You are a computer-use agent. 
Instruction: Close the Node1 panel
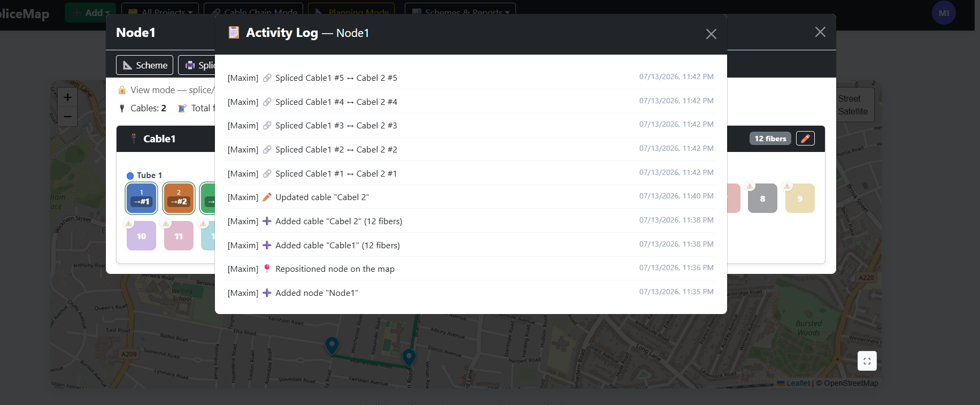(x=820, y=32)
